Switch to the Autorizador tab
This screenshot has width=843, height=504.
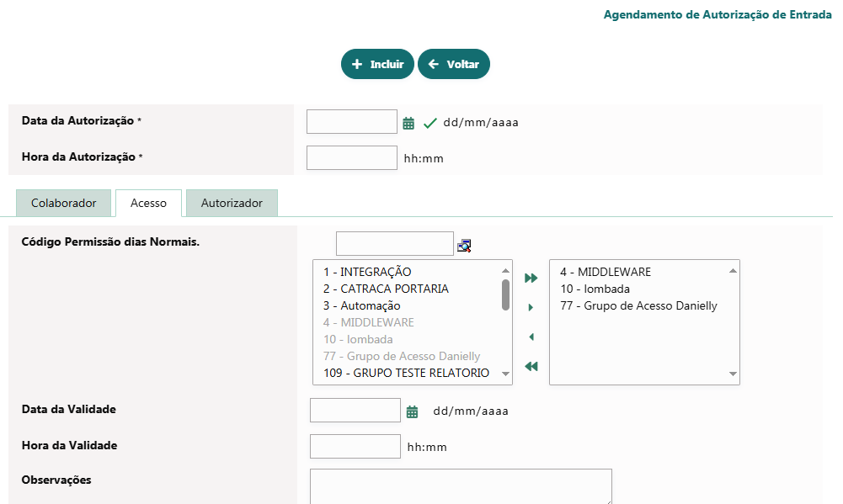click(x=232, y=203)
